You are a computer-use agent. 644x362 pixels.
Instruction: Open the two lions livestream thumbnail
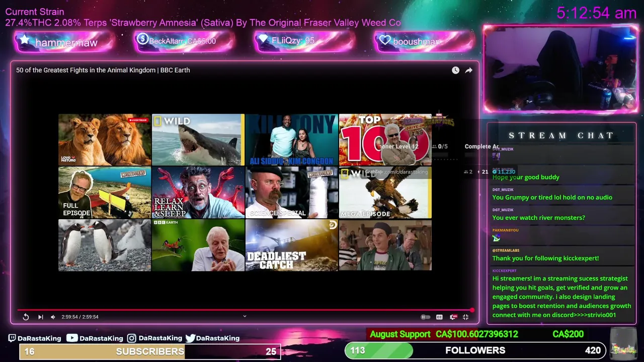(x=105, y=140)
